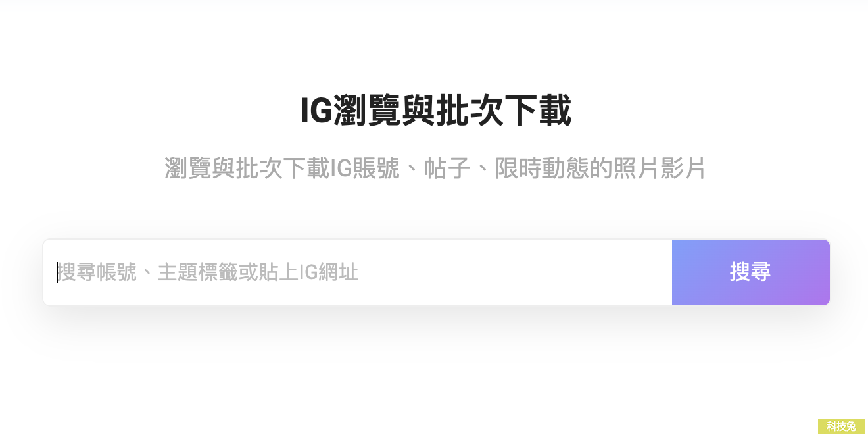Click the yellow-green 科技兔 label

tap(841, 426)
